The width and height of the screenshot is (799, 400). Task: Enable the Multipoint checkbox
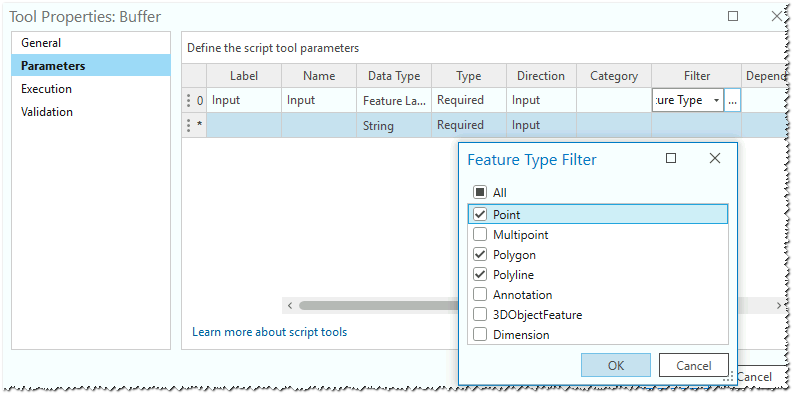tap(480, 235)
